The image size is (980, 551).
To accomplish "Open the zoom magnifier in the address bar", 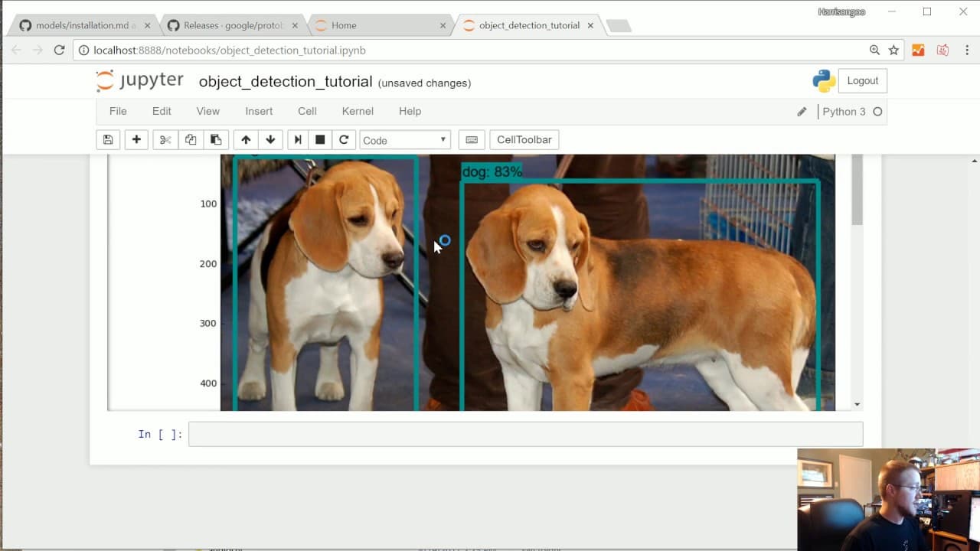I will tap(874, 50).
